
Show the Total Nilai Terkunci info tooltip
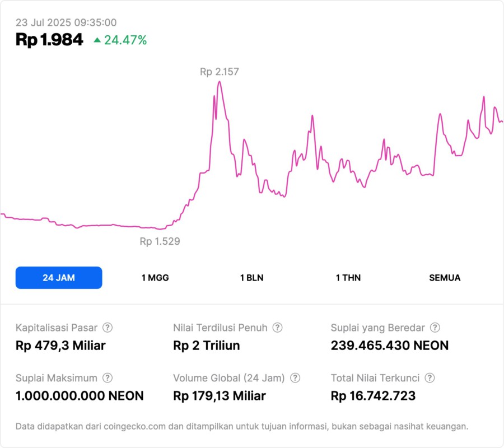click(x=429, y=378)
